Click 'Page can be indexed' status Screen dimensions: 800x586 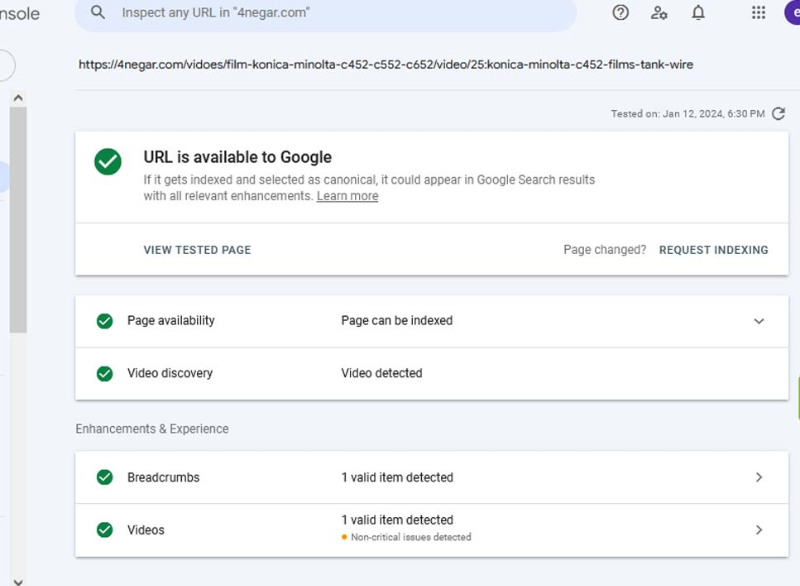[x=397, y=320]
